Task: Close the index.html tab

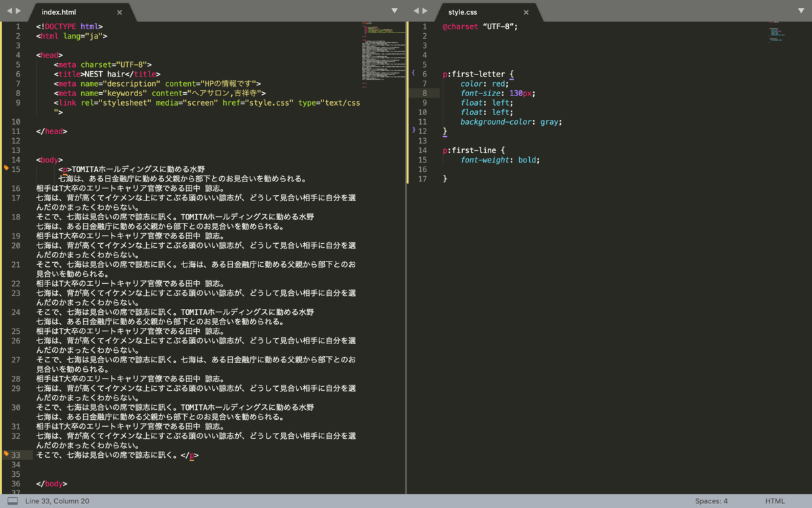Action: pos(120,12)
